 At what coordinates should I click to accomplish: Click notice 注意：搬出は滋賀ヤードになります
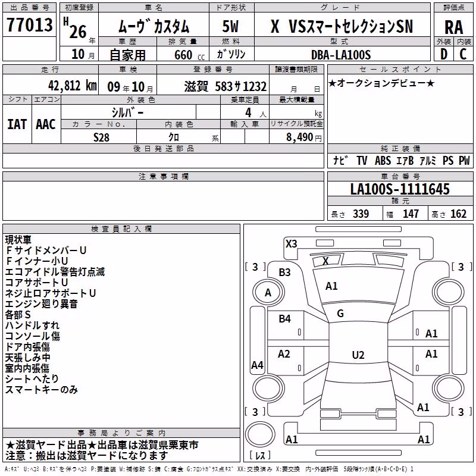point(86,455)
